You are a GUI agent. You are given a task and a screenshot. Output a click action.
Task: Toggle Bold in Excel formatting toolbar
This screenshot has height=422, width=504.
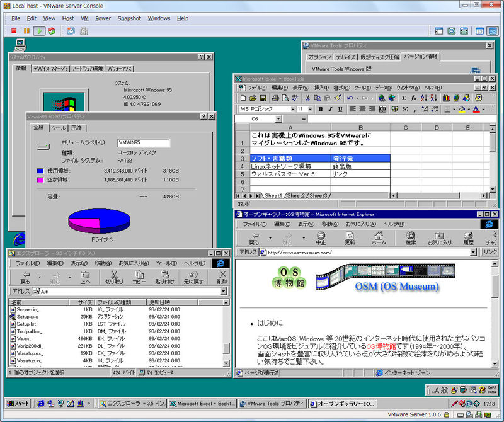coord(321,109)
